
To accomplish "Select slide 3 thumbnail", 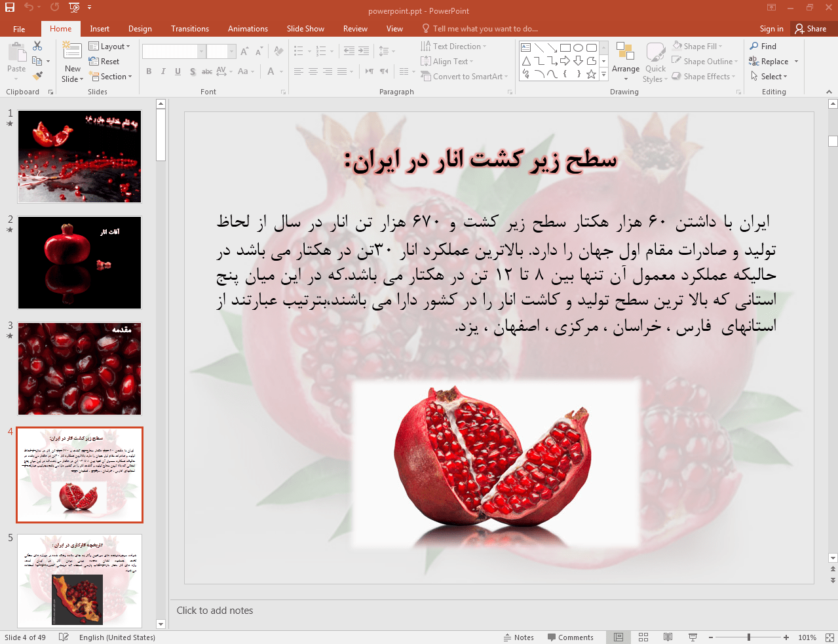I will coord(79,369).
